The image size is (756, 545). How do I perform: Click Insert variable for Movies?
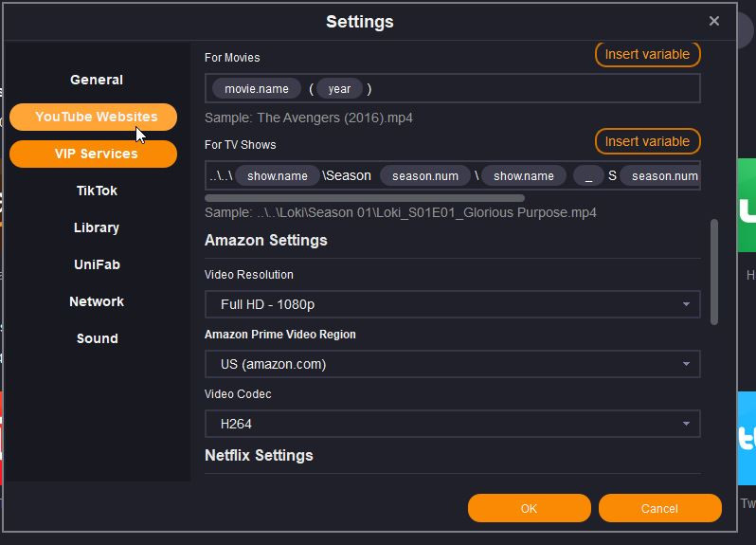point(647,54)
